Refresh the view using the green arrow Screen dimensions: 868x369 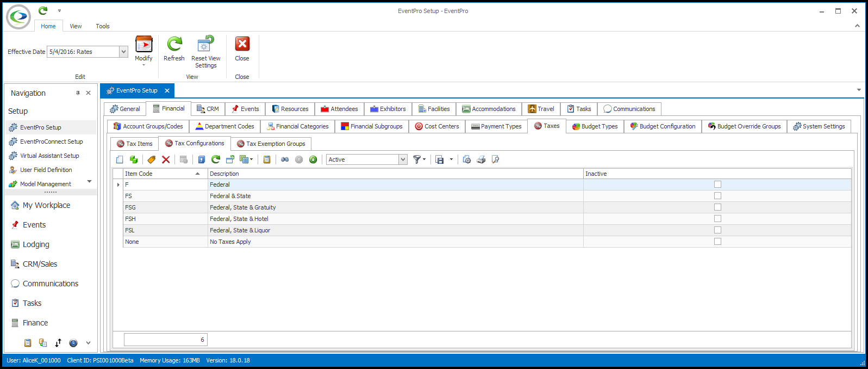[174, 44]
